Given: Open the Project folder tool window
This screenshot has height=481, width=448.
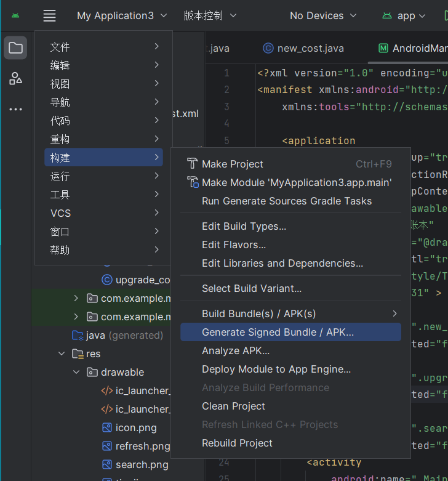Looking at the screenshot, I should click(15, 48).
